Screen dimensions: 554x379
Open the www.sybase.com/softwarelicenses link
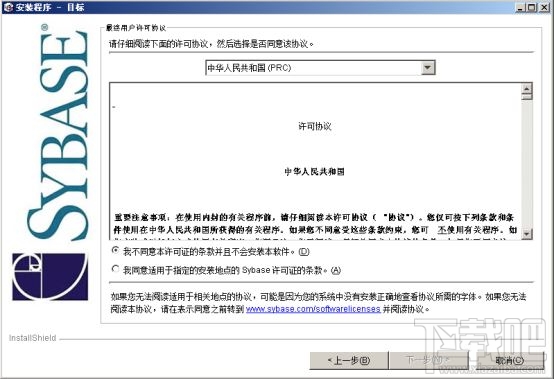[313, 309]
